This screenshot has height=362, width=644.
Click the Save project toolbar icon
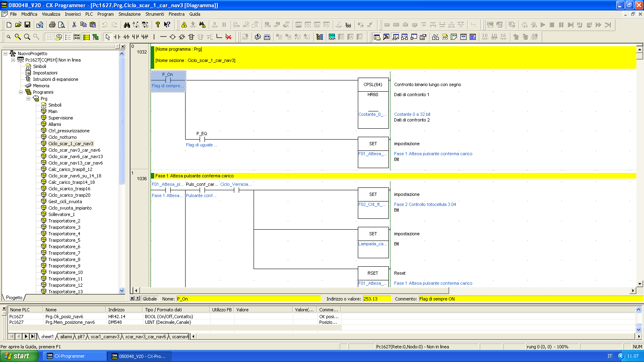[27, 25]
